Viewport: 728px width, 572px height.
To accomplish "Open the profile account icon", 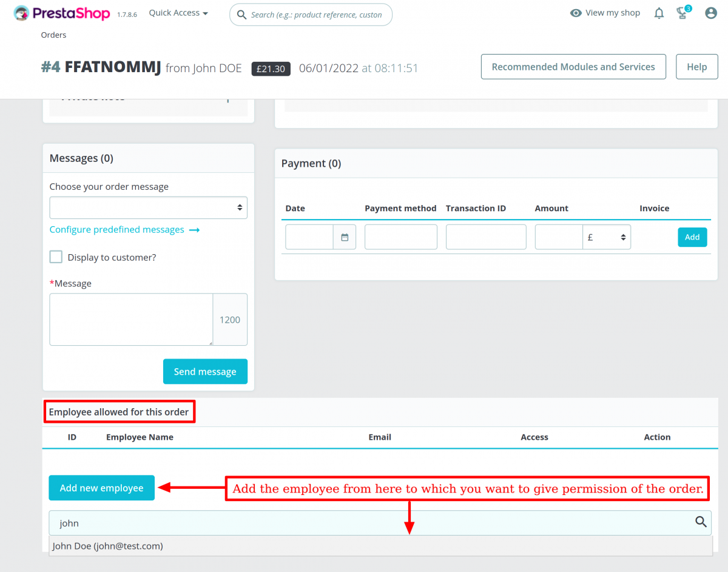I will click(710, 13).
